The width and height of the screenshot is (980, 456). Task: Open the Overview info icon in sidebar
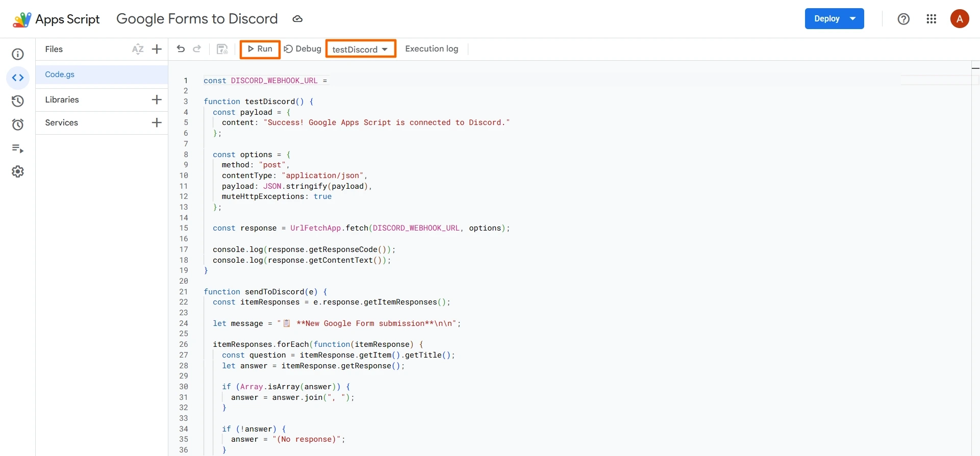(x=18, y=54)
